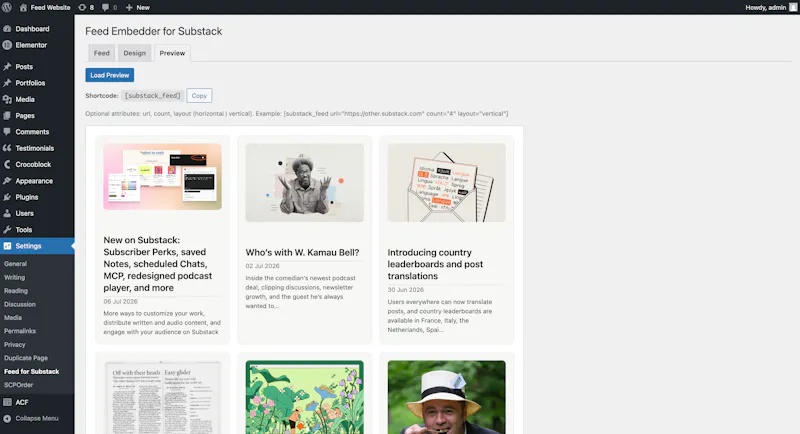This screenshot has width=800, height=434.
Task: Click the Substack apps collage thumbnail
Action: [162, 177]
